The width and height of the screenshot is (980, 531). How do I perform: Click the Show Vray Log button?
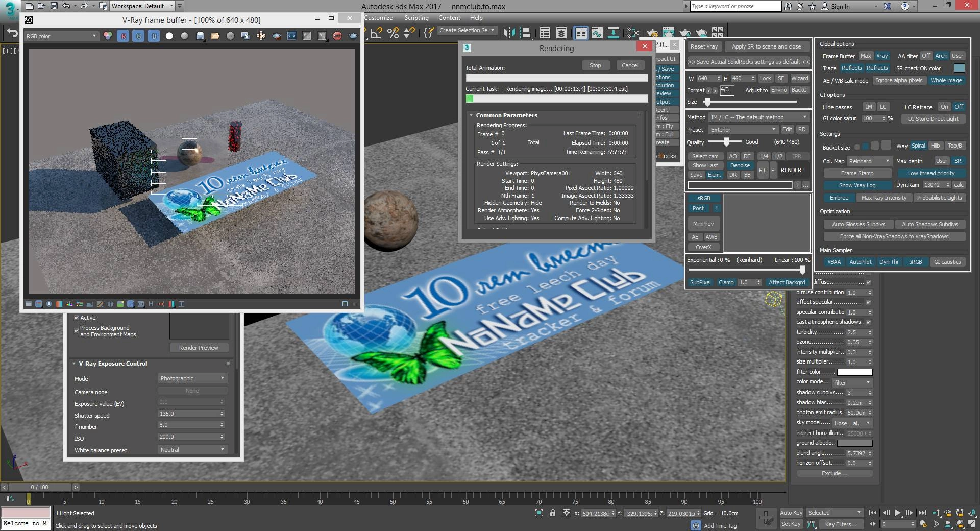857,185
